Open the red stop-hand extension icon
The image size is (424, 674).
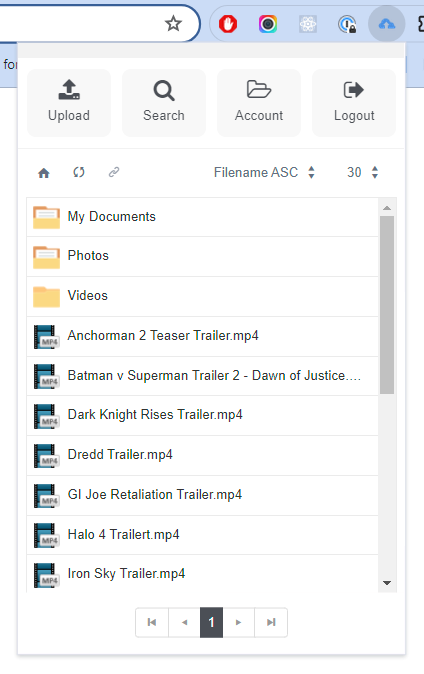(x=228, y=24)
